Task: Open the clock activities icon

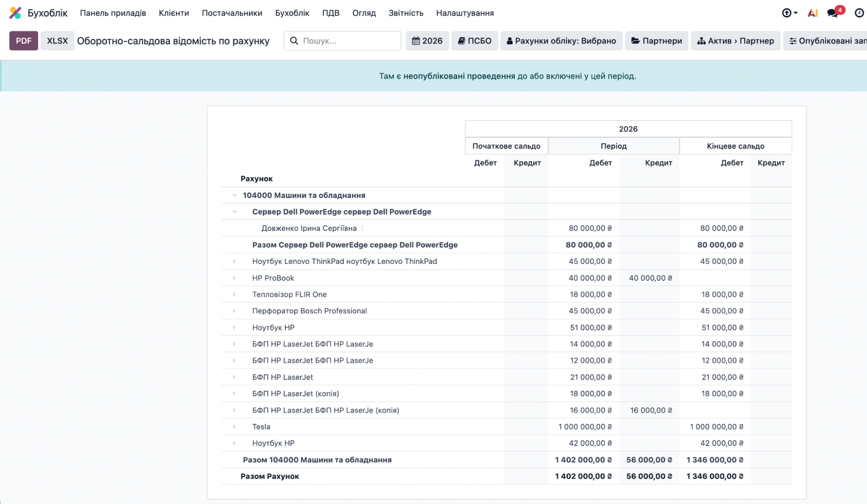Action: pos(859,13)
